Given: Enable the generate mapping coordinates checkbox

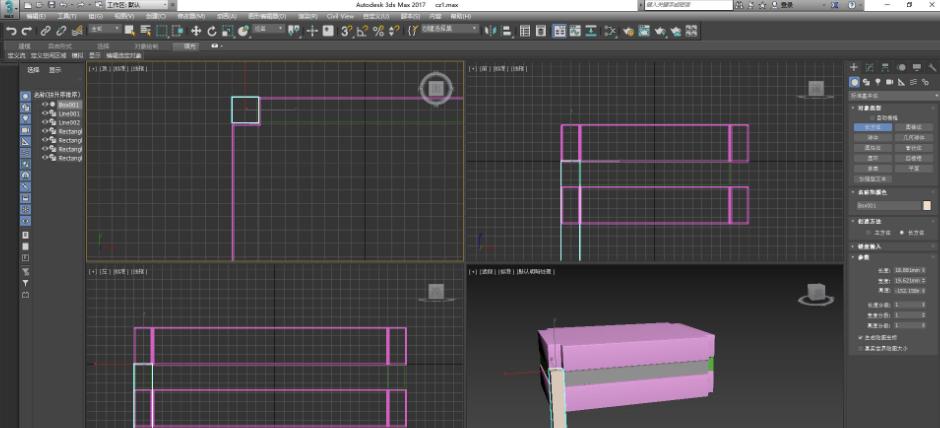Looking at the screenshot, I should tap(860, 337).
